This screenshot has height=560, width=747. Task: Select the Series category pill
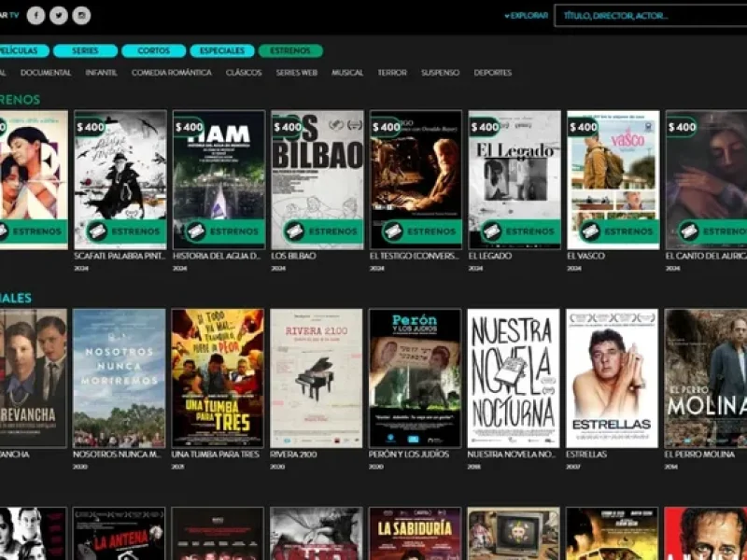pos(85,50)
